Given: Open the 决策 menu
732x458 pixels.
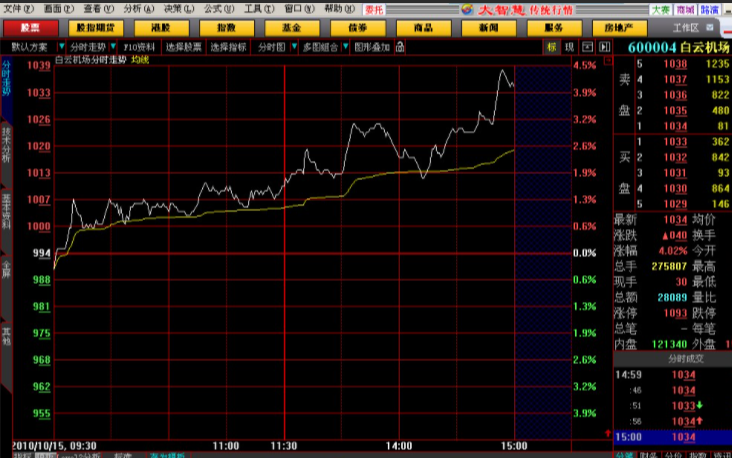Looking at the screenshot, I should (x=179, y=8).
